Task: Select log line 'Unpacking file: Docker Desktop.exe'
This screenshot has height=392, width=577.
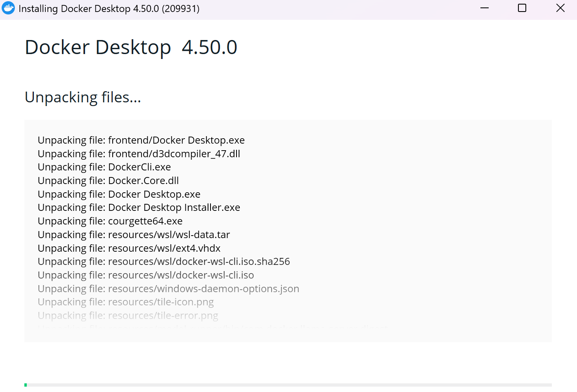Action: point(119,194)
